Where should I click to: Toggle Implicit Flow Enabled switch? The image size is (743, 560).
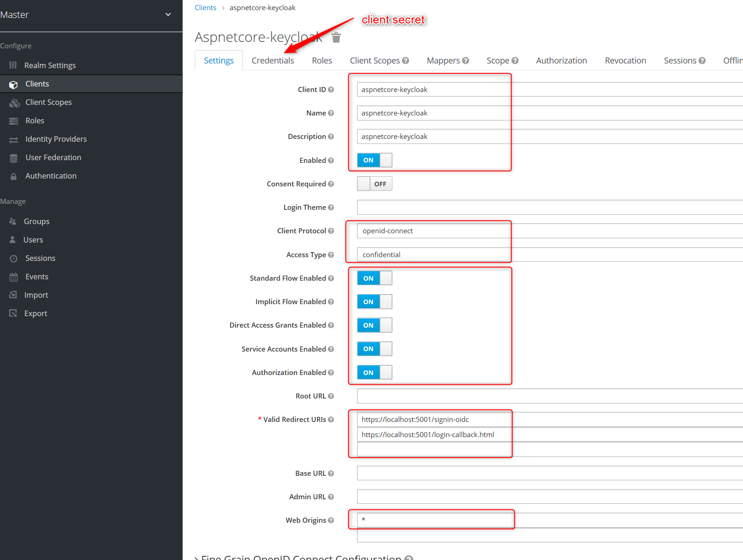click(x=374, y=302)
